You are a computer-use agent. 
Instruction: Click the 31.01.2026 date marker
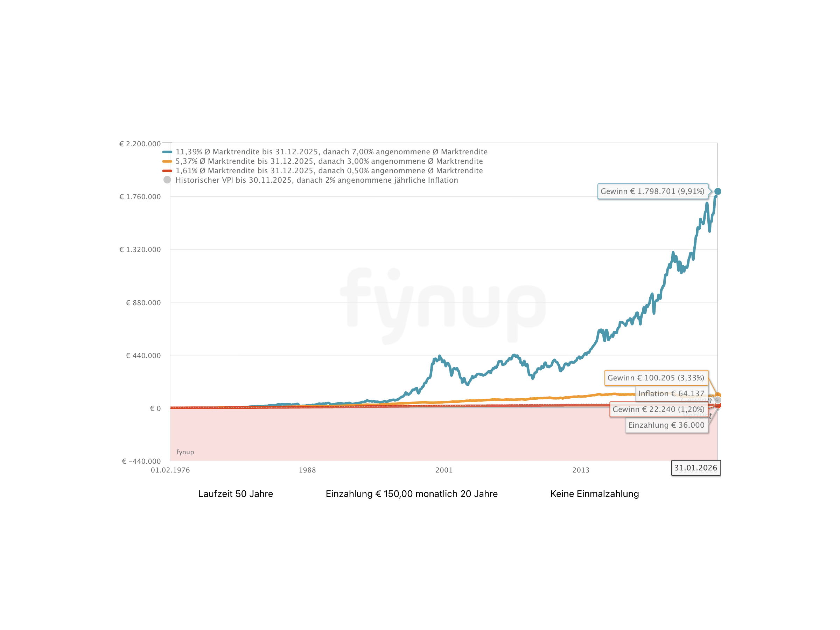click(695, 468)
